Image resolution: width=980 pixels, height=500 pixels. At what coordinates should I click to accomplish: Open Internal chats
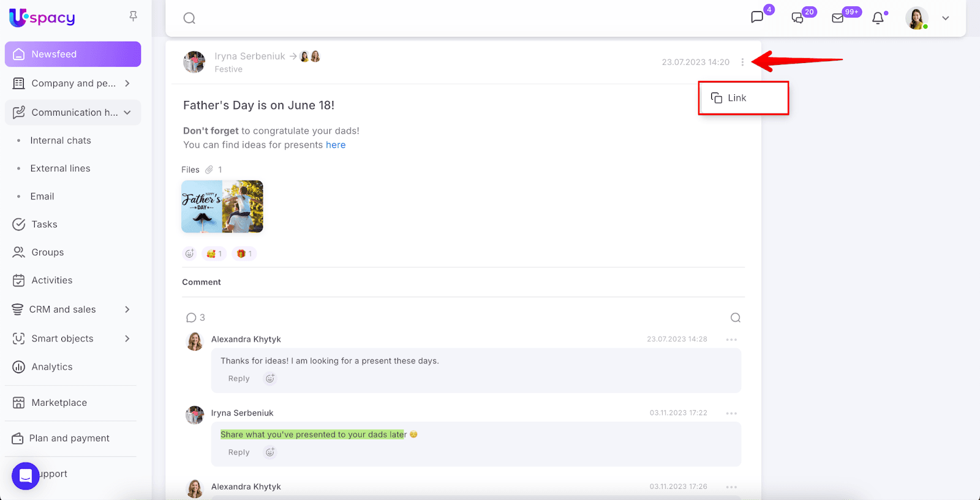[61, 140]
